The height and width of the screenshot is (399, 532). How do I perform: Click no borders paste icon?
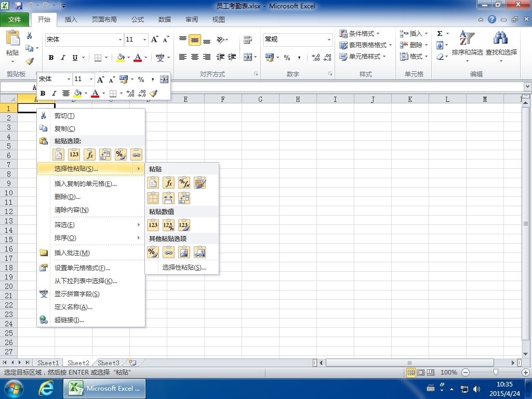coord(153,198)
